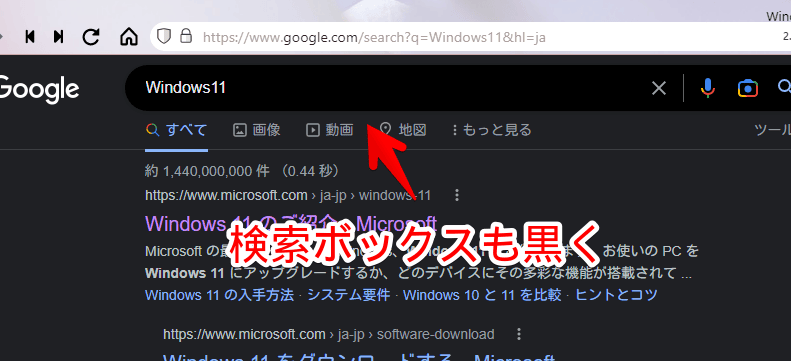Viewport: 791px width, 361px height.
Task: Click the microsoft.com ja-jp software-download breadcrumb URL
Action: coord(329,334)
